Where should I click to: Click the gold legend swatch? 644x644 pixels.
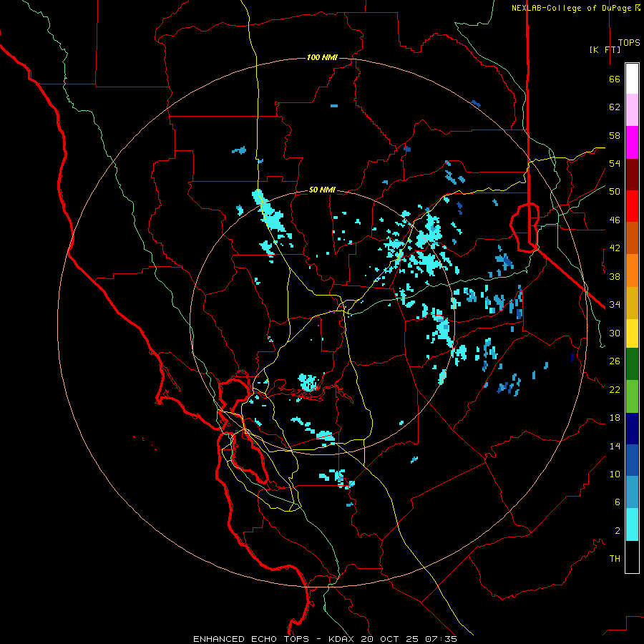click(x=632, y=303)
